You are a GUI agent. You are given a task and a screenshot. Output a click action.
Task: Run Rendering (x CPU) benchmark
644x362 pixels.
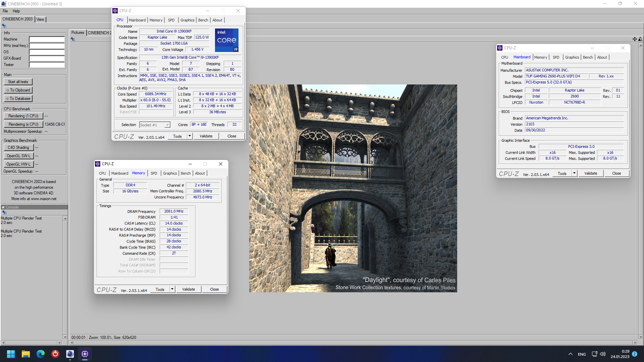23,124
